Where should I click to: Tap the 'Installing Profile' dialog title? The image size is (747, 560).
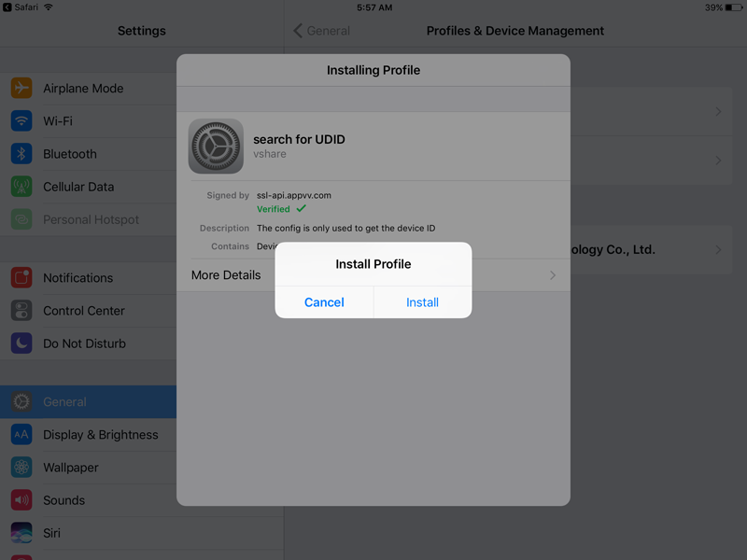coord(373,70)
